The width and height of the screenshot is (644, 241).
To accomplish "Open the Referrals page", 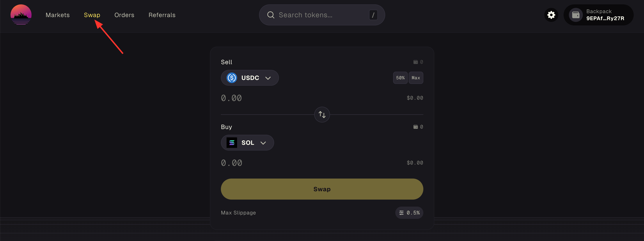I will 162,15.
